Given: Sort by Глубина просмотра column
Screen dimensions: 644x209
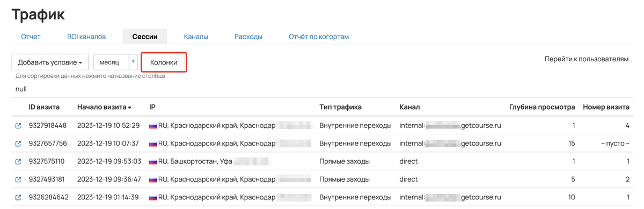Looking at the screenshot, I should pos(542,107).
